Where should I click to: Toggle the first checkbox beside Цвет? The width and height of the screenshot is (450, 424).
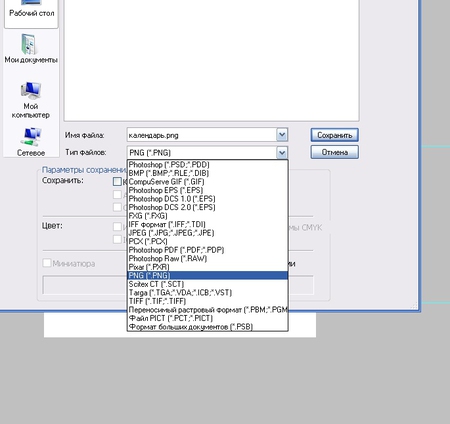click(x=117, y=227)
